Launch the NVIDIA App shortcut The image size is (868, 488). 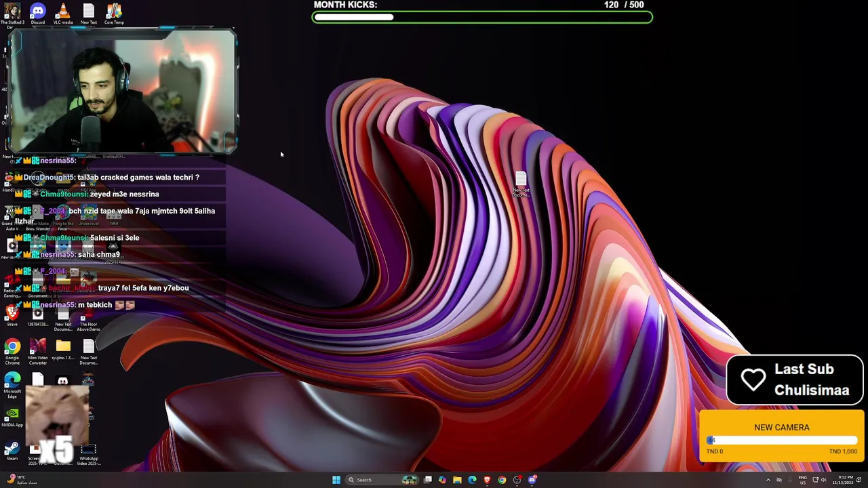point(12,418)
